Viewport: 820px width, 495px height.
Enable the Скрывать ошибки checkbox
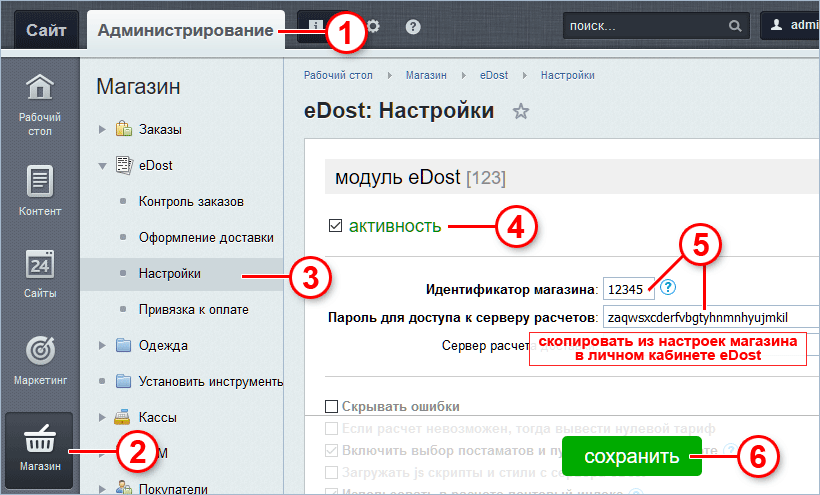pos(332,406)
